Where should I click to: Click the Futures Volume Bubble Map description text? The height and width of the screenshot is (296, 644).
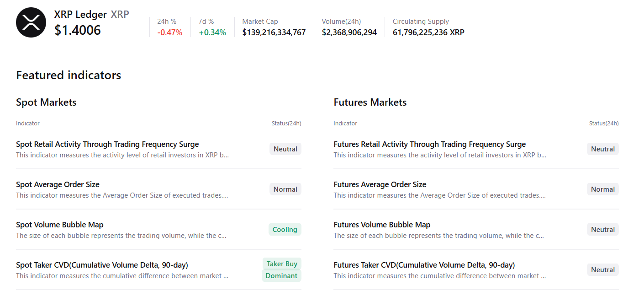tap(439, 236)
